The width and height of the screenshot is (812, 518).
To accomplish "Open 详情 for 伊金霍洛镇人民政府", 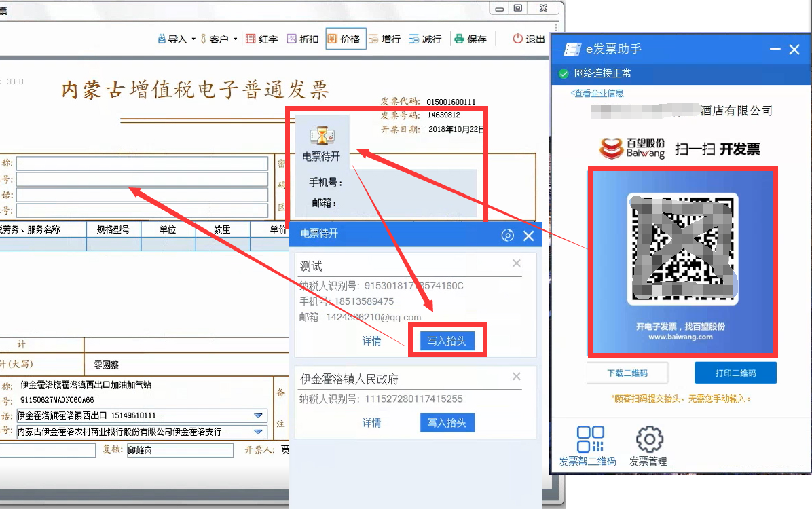I will tap(371, 423).
